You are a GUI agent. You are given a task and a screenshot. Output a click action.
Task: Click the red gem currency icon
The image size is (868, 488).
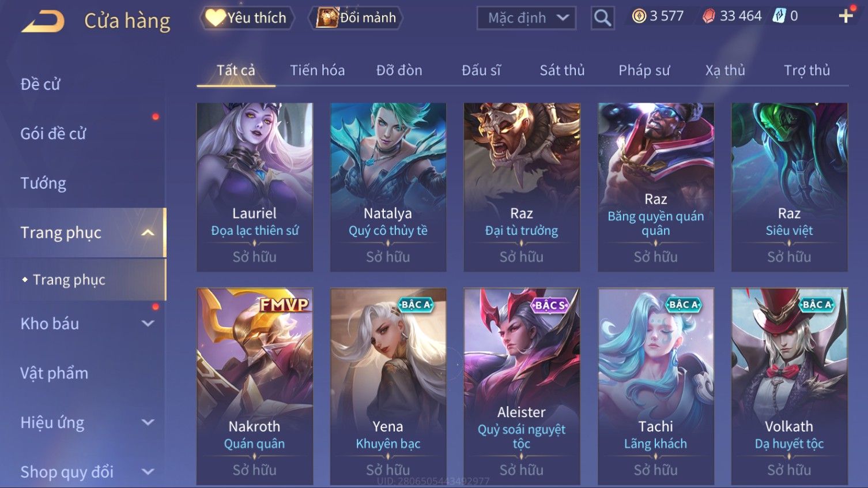coord(708,16)
